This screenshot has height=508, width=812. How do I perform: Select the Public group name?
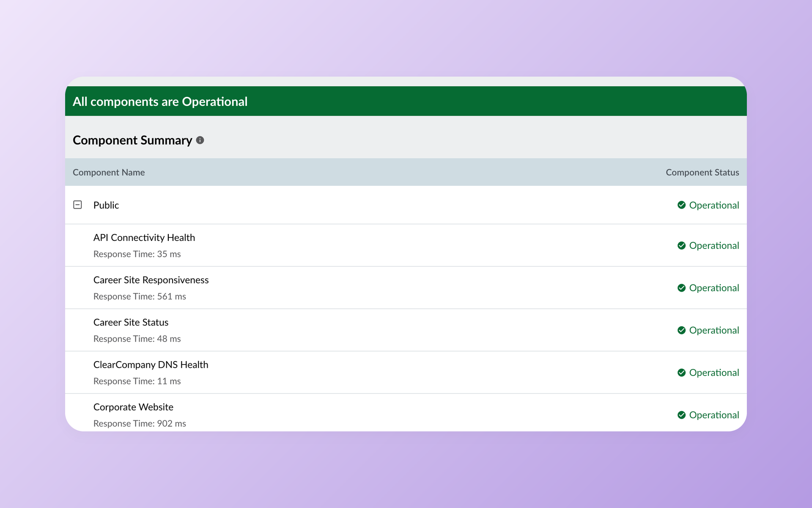106,205
